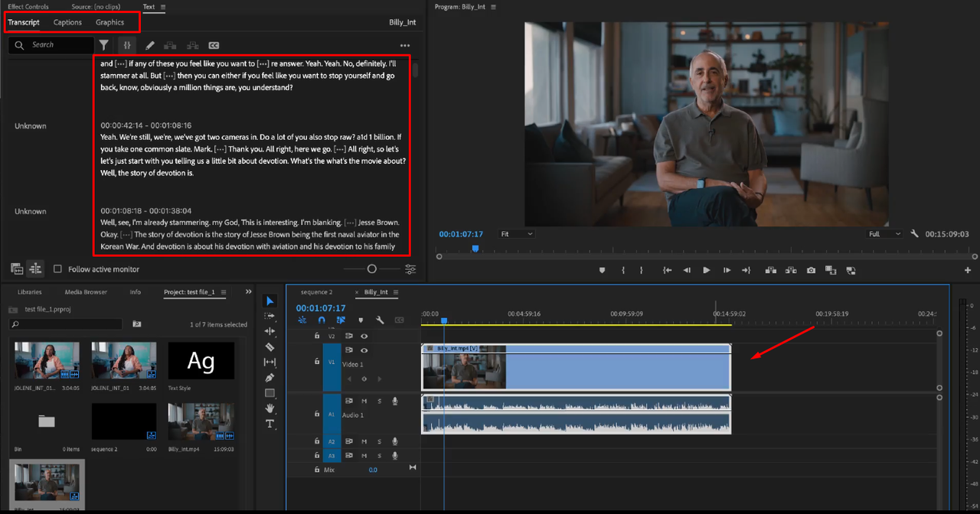Viewport: 980px width, 514px height.
Task: Adjust transcript text size slider
Action: 372,269
